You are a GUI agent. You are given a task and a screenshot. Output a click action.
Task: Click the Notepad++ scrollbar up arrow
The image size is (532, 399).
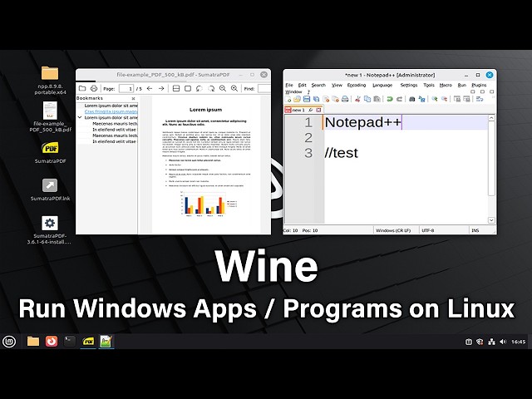click(x=491, y=118)
